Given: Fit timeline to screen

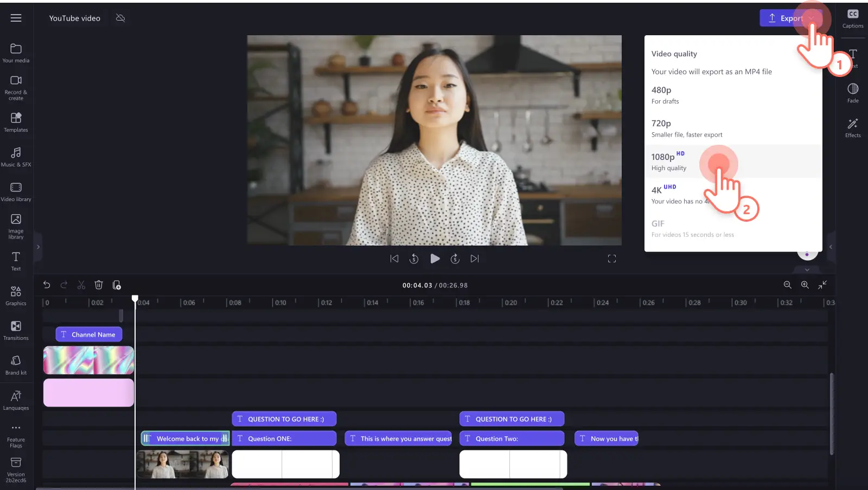Looking at the screenshot, I should [x=822, y=285].
